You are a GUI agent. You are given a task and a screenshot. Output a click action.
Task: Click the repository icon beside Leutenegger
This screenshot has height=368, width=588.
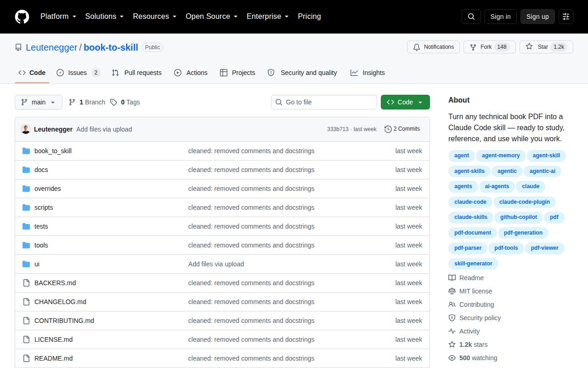(18, 47)
